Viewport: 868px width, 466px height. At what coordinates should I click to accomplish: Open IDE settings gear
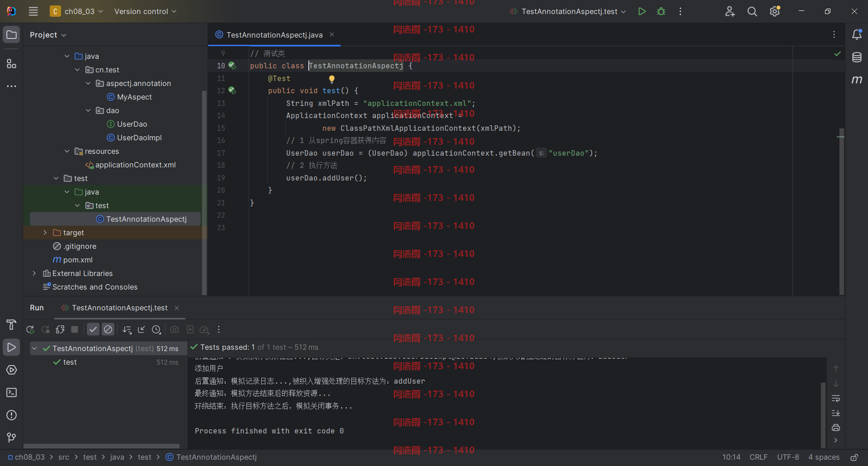pyautogui.click(x=774, y=11)
